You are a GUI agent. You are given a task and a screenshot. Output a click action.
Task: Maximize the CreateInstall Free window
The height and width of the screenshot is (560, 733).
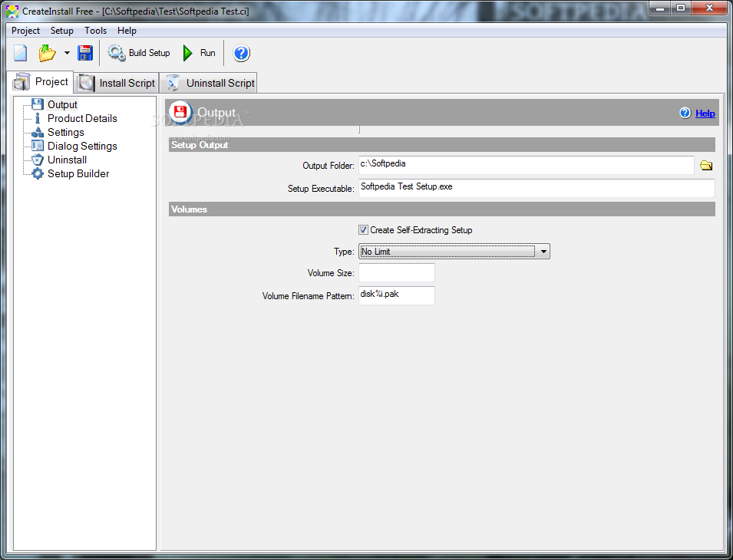click(681, 8)
